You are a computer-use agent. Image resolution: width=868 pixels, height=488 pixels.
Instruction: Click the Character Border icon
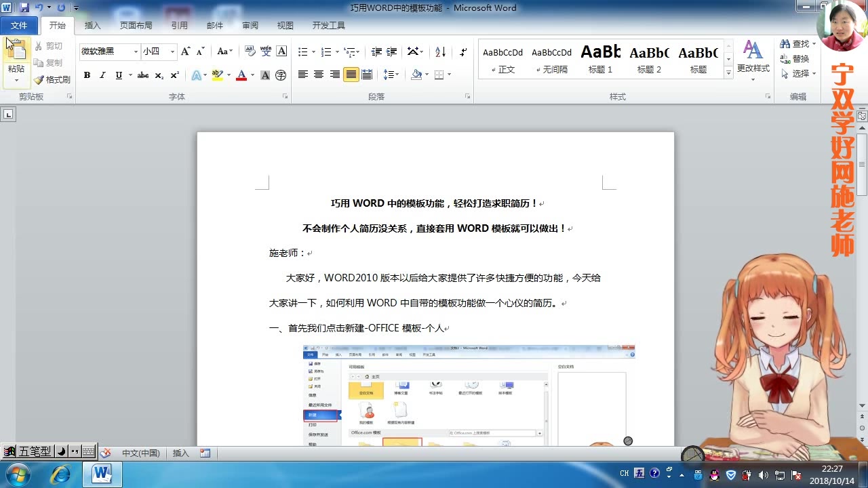tap(281, 52)
